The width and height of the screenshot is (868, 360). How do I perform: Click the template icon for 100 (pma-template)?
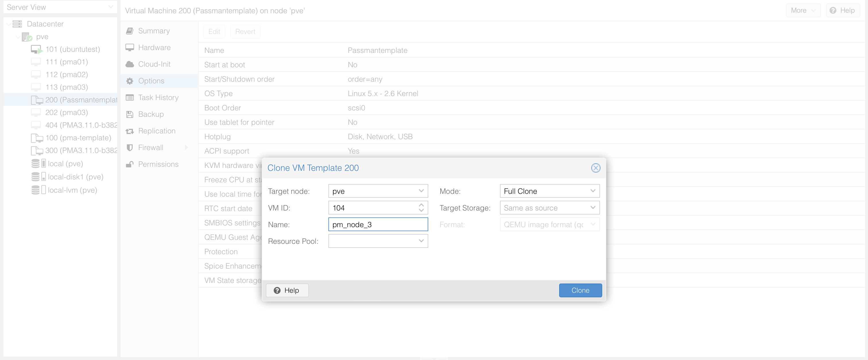pyautogui.click(x=37, y=138)
